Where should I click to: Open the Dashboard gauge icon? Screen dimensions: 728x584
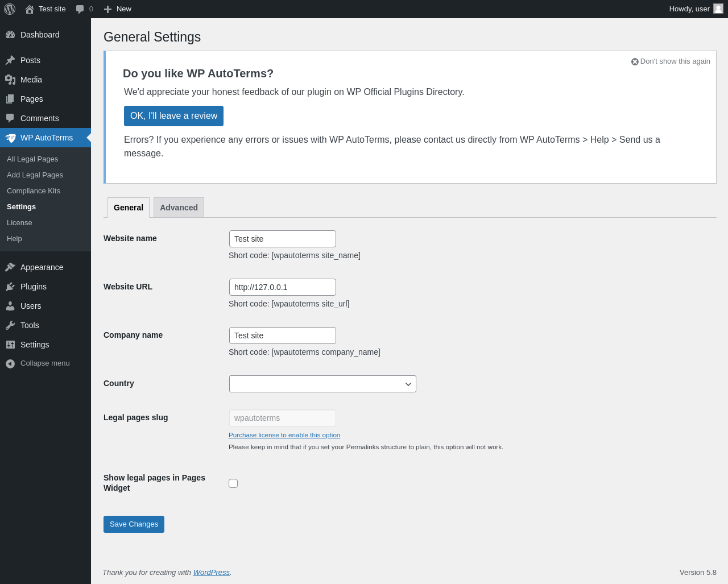[x=10, y=35]
